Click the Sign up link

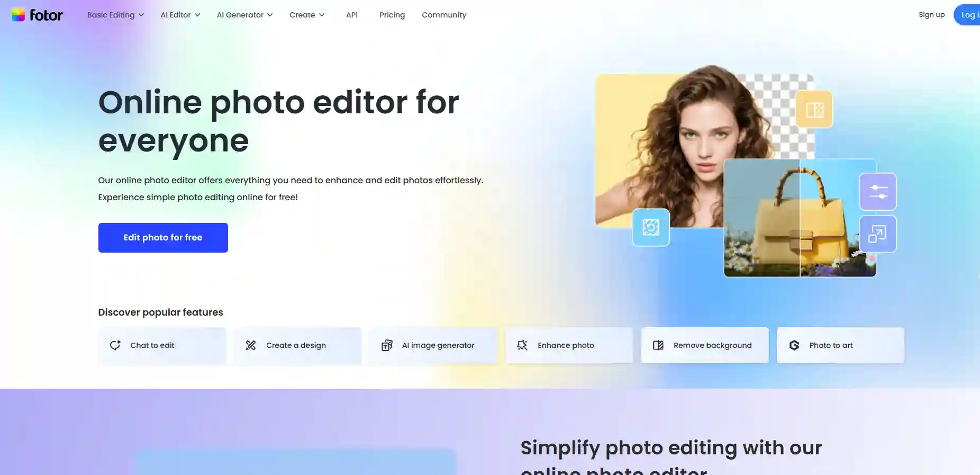tap(931, 15)
